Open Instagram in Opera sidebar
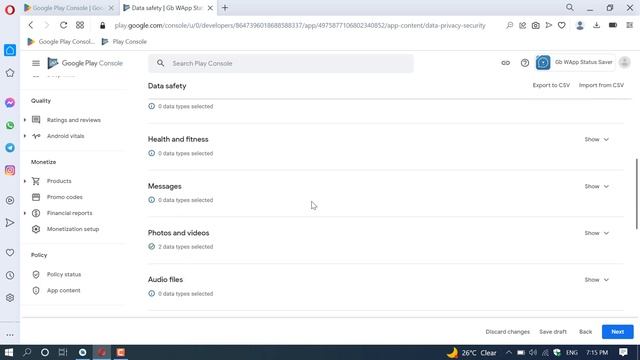 coord(10,170)
